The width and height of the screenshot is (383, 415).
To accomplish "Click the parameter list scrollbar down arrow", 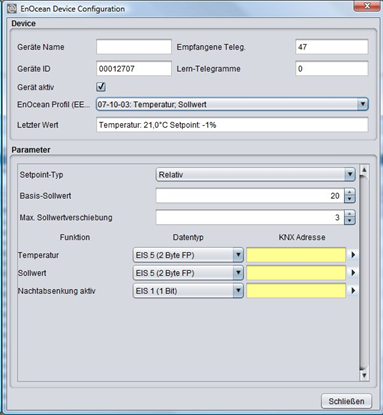I will click(x=364, y=375).
